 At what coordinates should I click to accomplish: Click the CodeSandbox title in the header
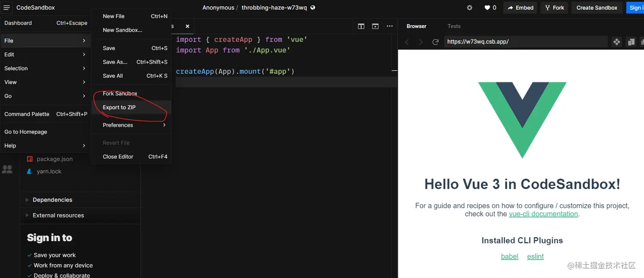click(x=36, y=8)
